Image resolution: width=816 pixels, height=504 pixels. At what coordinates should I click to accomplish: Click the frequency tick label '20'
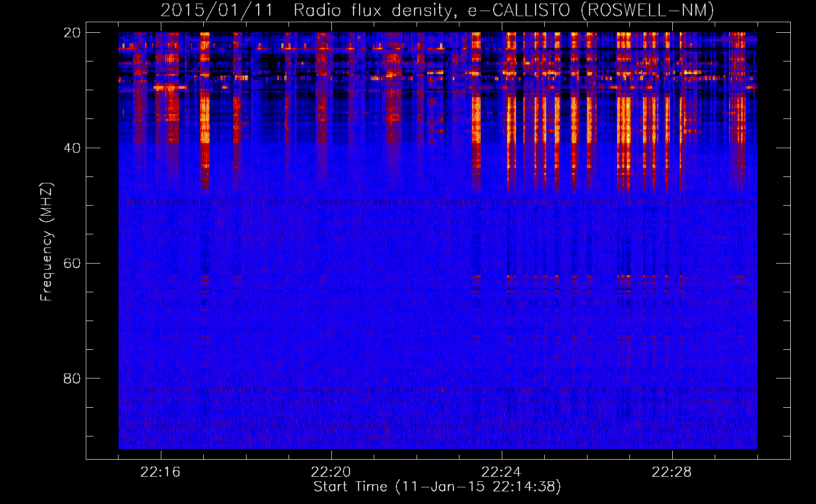point(72,33)
